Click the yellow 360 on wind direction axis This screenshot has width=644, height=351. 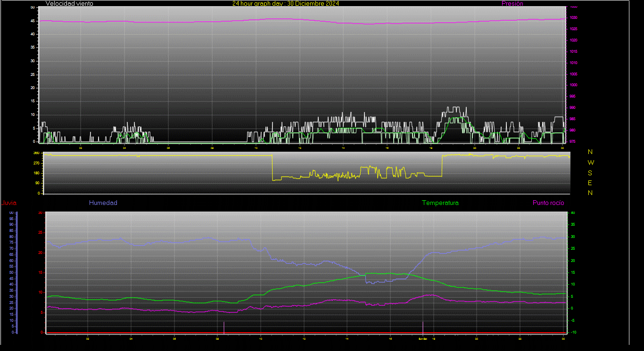[x=36, y=153]
